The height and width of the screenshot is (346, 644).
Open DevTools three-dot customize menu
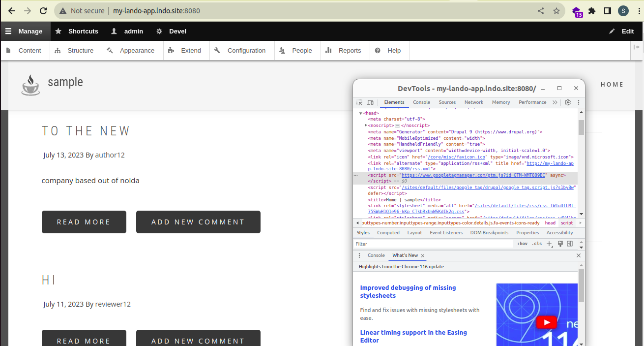pos(578,102)
